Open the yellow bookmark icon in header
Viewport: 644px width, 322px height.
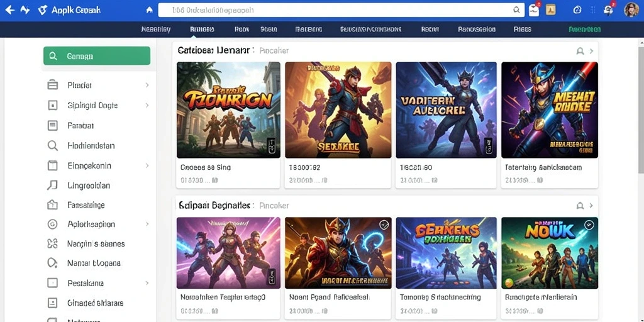point(551,10)
